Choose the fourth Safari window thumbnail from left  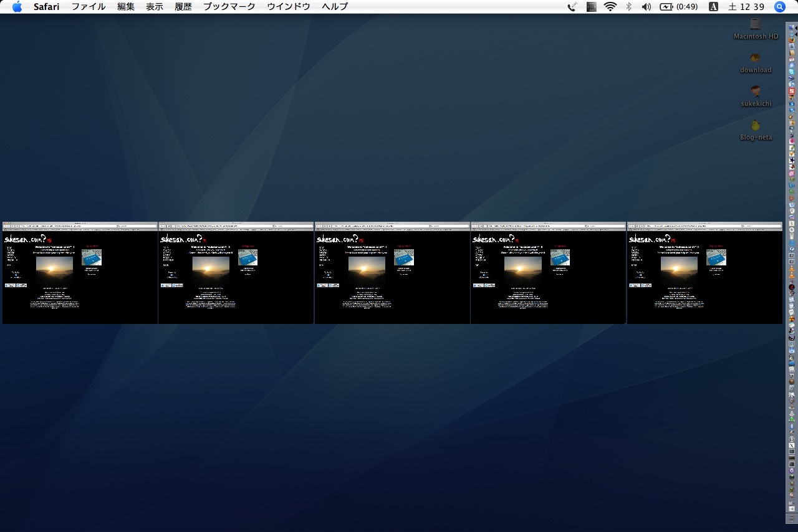click(x=548, y=273)
